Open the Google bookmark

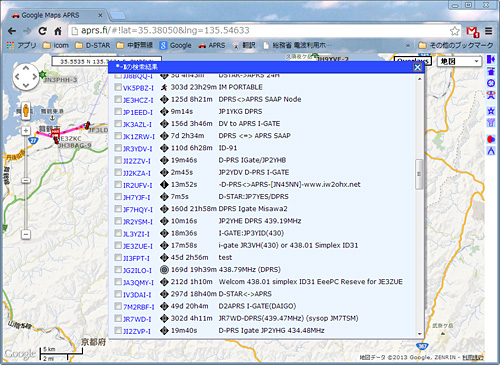pos(175,45)
